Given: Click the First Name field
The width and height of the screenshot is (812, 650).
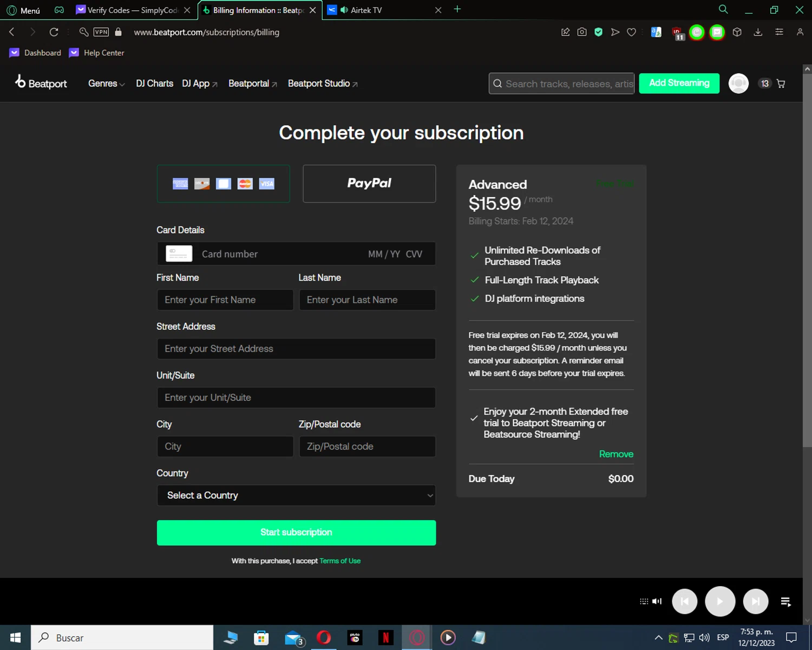Looking at the screenshot, I should click(225, 300).
